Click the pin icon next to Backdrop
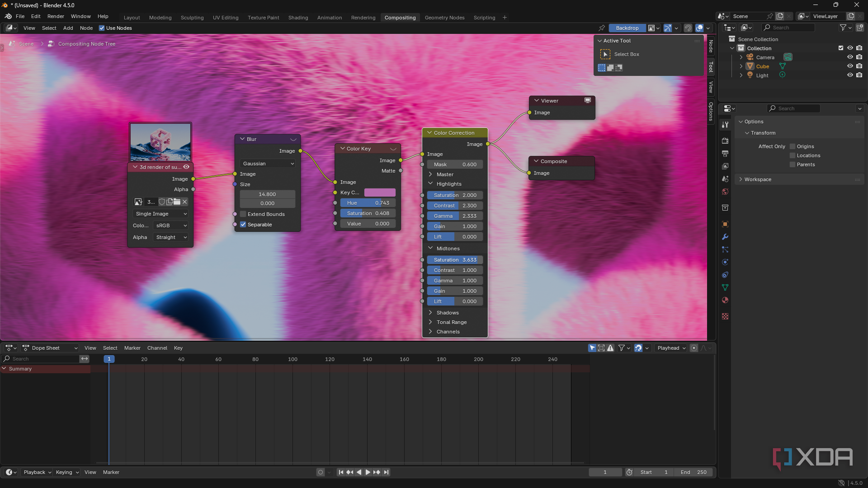This screenshot has width=868, height=488. tap(602, 28)
